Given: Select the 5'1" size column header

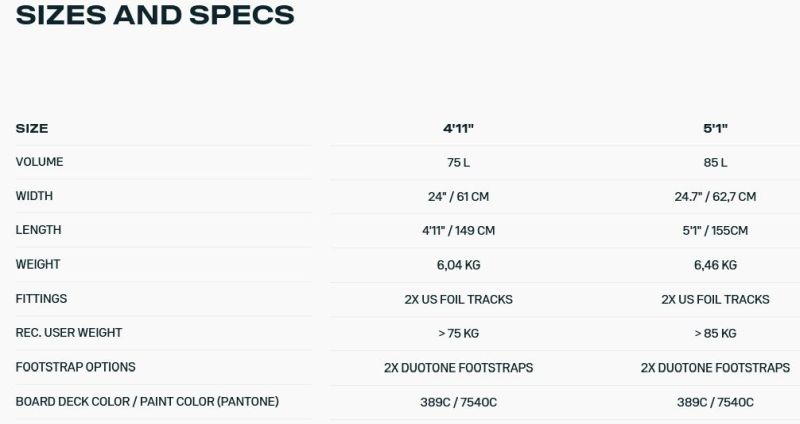Looking at the screenshot, I should click(715, 128).
